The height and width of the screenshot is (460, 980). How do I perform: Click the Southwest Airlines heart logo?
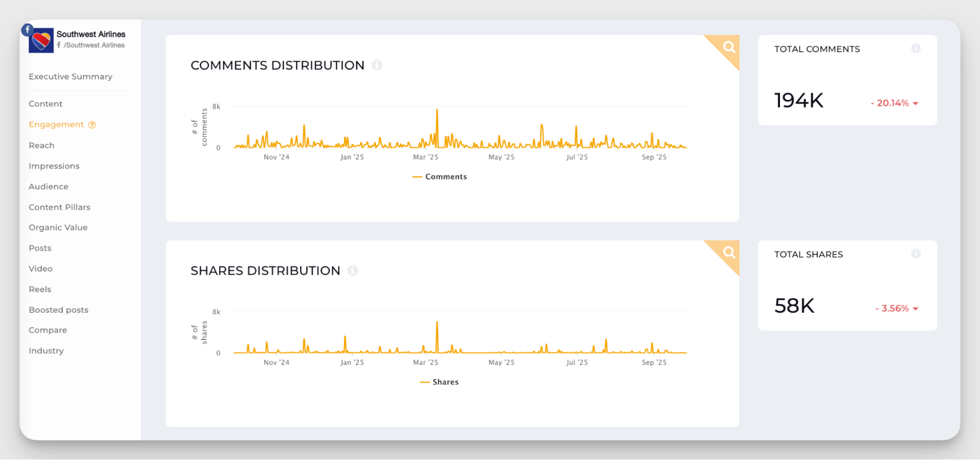click(41, 41)
